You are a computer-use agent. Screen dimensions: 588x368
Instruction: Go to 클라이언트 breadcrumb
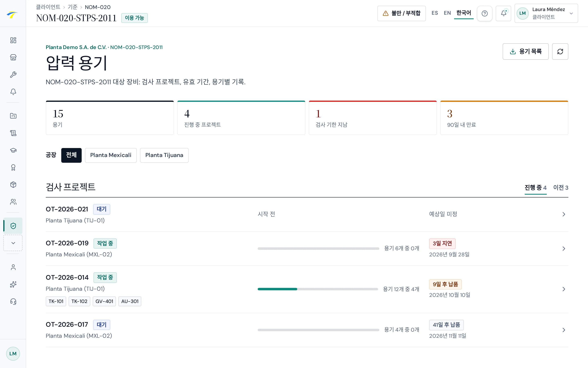(x=48, y=7)
